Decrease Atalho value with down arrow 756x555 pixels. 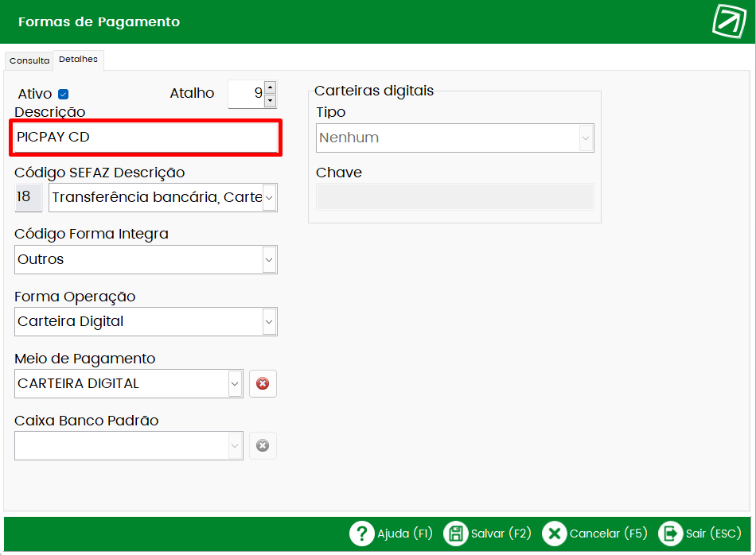point(271,101)
